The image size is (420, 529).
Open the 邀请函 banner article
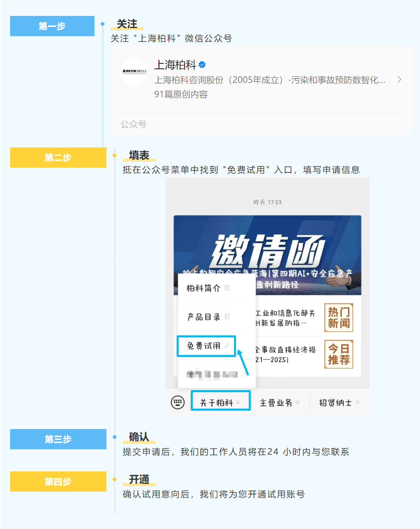click(267, 255)
